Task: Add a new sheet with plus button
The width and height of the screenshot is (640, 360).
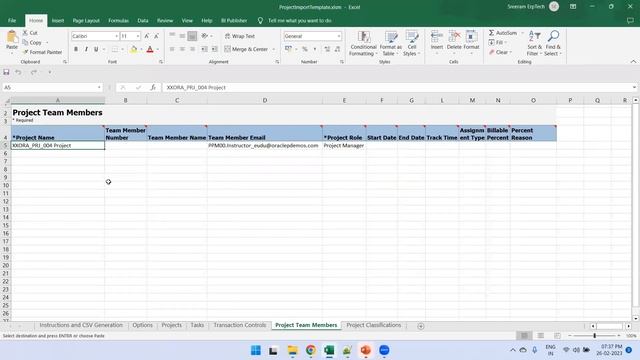Action: coord(421,326)
